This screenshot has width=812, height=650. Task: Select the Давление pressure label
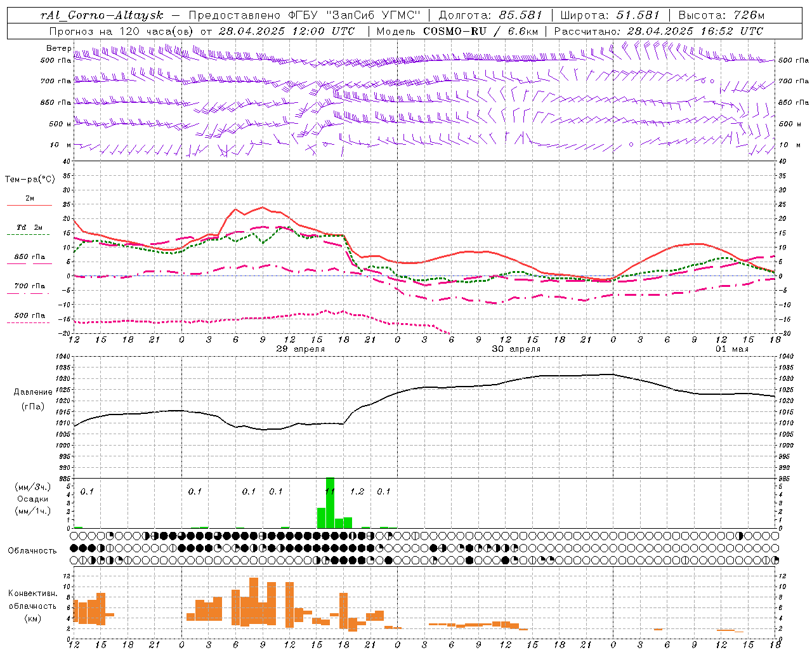pos(33,392)
